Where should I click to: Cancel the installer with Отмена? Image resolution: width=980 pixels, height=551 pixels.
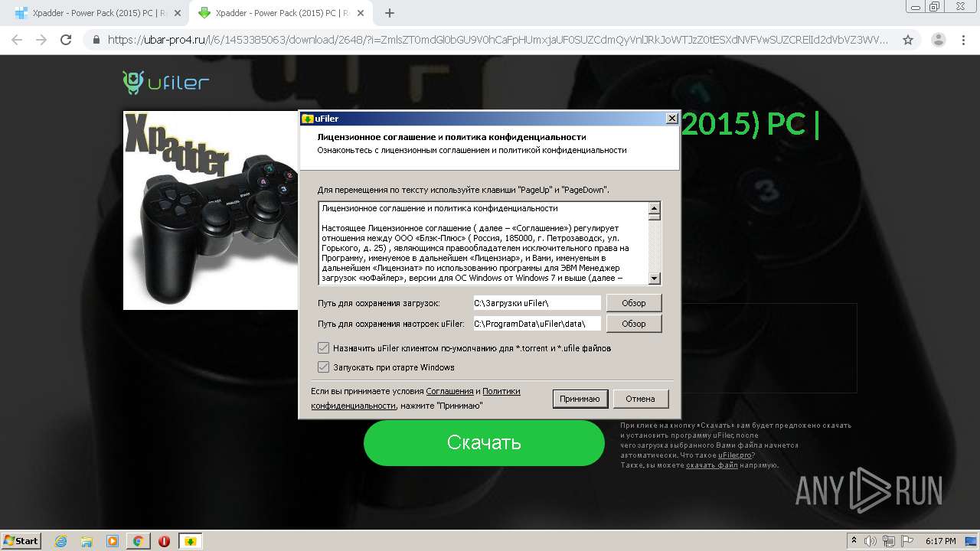[x=640, y=399]
